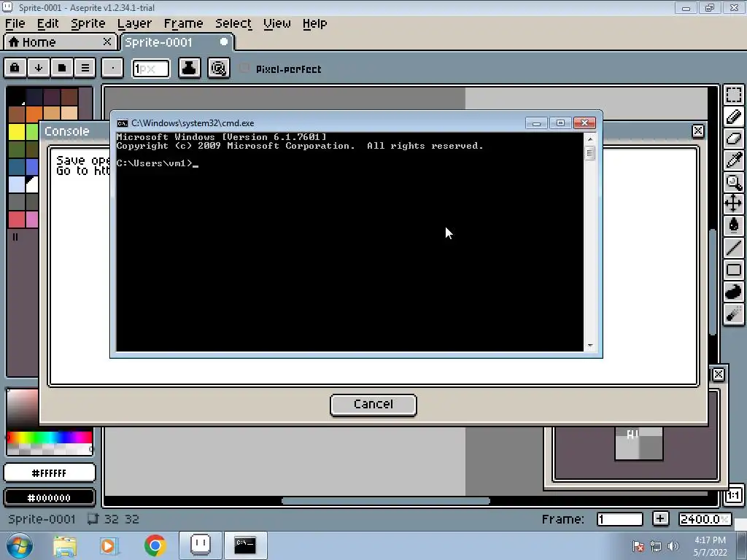The height and width of the screenshot is (560, 747).
Task: Select the Blur tool
Action: [734, 314]
